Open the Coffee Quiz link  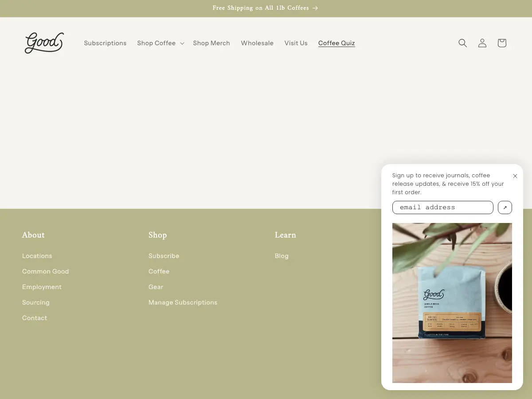(x=336, y=43)
